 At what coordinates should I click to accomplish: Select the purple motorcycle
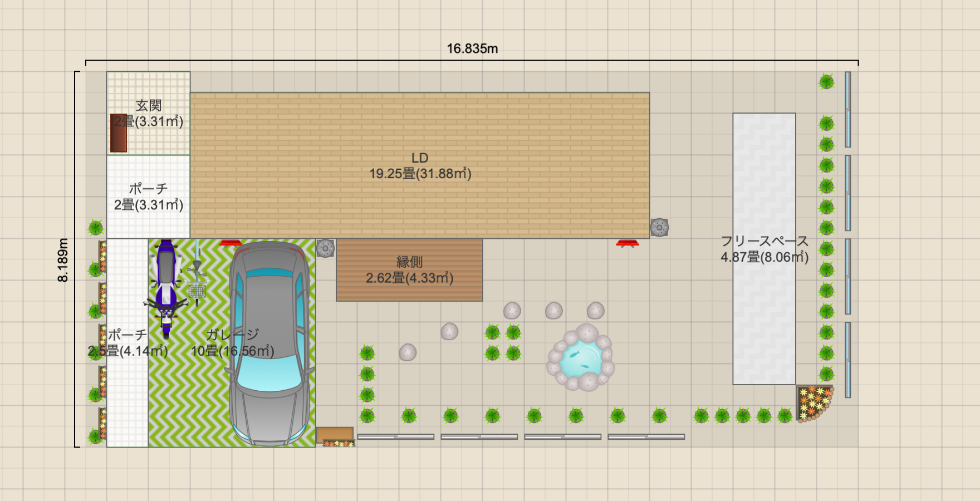(x=166, y=288)
